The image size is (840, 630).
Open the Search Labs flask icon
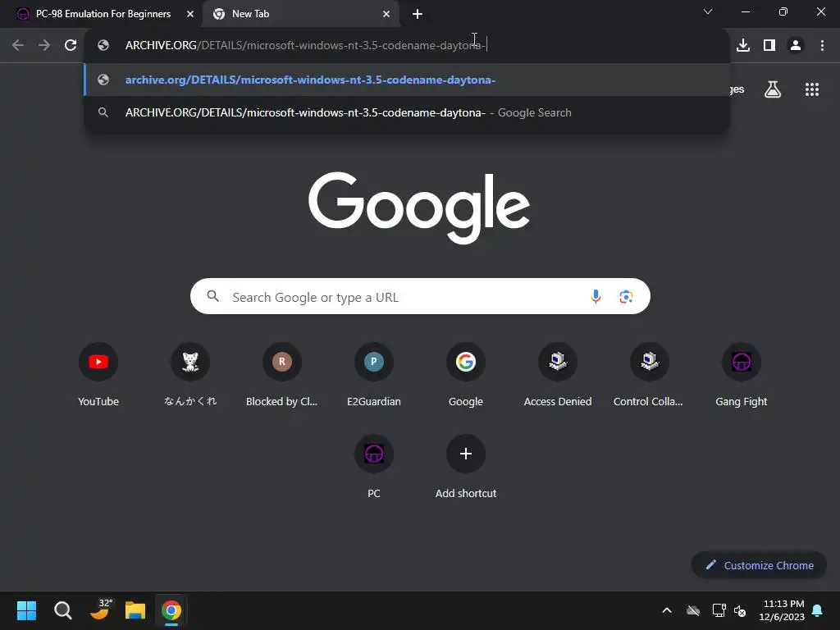tap(773, 89)
